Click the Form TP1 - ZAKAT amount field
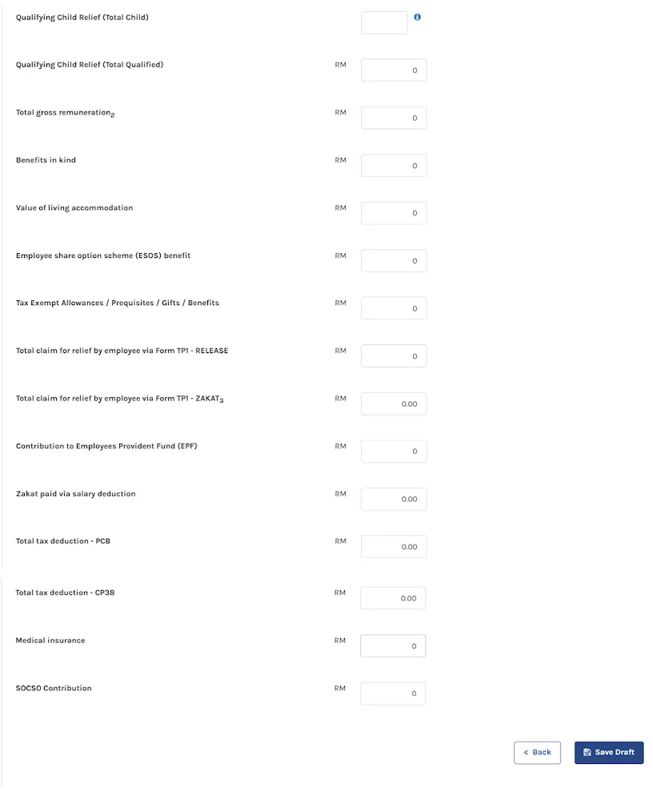The width and height of the screenshot is (653, 812). point(393,404)
